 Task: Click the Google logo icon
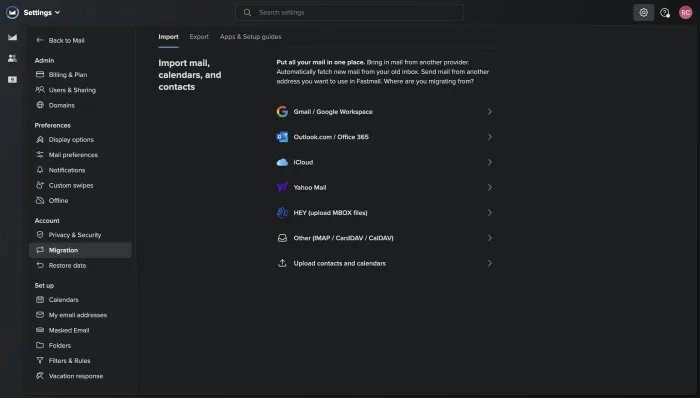[282, 112]
